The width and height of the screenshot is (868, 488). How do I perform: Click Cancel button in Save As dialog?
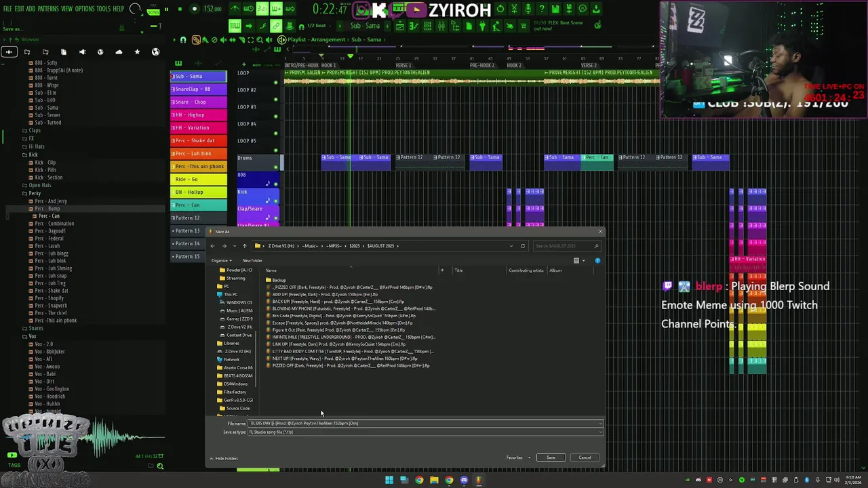585,457
